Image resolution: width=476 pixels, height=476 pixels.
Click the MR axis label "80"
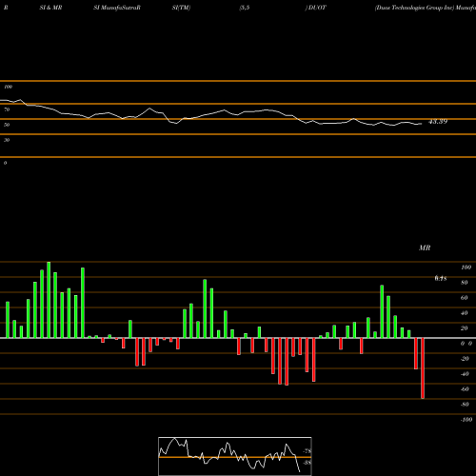(465, 283)
